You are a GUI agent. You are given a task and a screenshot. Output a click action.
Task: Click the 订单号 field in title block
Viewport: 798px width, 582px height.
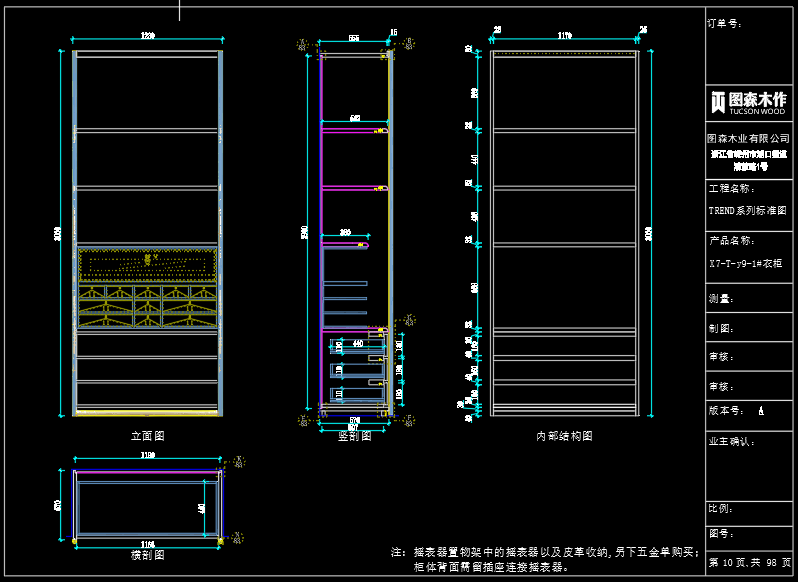coord(749,46)
